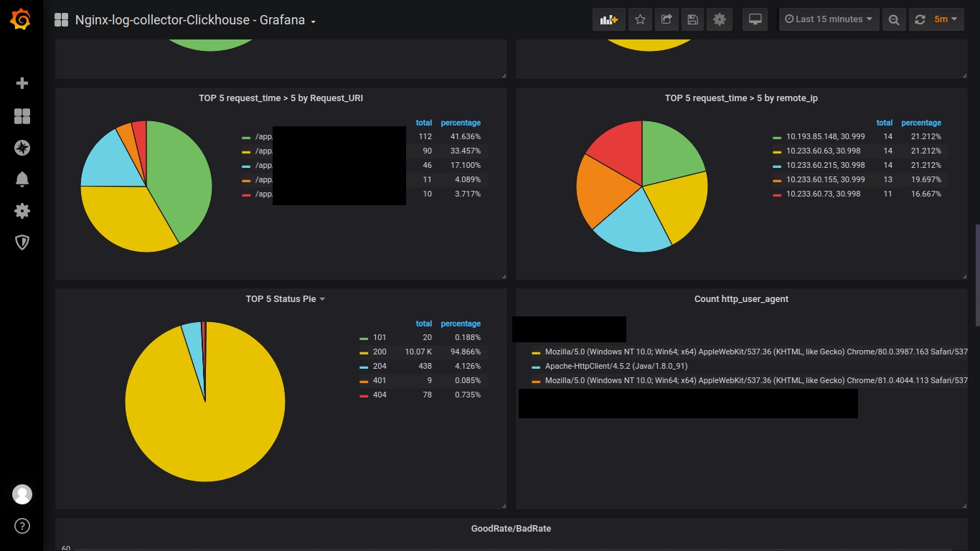This screenshot has height=551, width=980.
Task: Open the Dashboards grid icon in sidebar
Action: point(22,116)
